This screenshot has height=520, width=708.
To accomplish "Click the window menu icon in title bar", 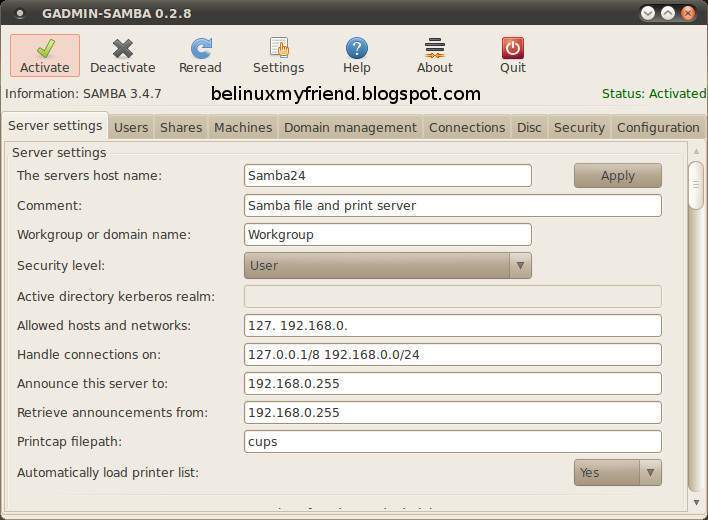I will (x=19, y=14).
